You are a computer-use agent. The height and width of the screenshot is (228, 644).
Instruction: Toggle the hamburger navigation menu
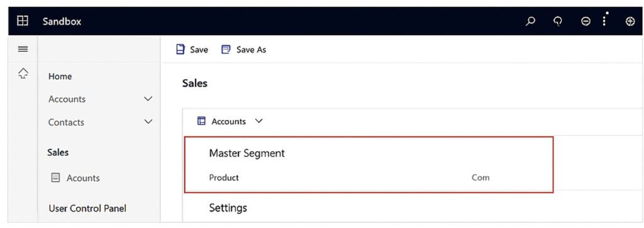23,49
